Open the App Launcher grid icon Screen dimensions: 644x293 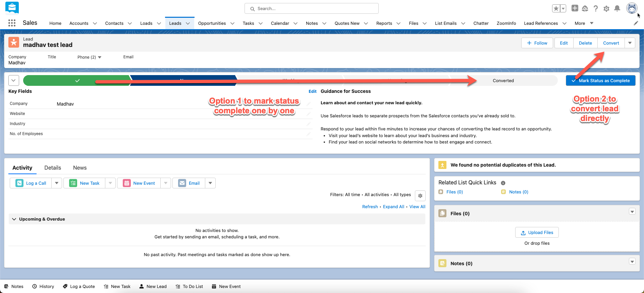tap(12, 23)
